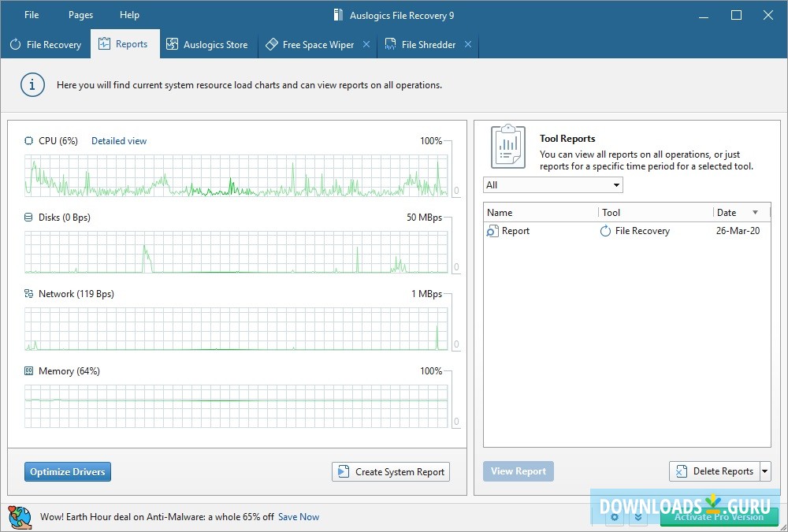788x532 pixels.
Task: Click the Delete Reports button
Action: tap(714, 471)
